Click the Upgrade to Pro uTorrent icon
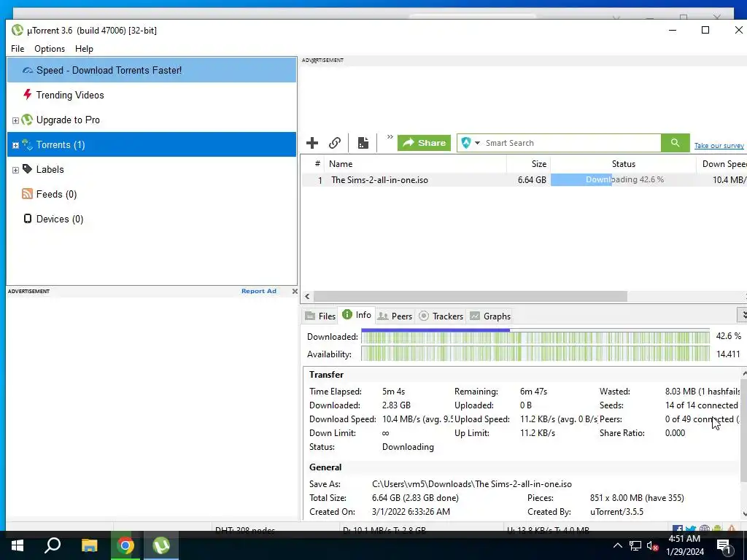Image resolution: width=747 pixels, height=560 pixels. click(27, 120)
